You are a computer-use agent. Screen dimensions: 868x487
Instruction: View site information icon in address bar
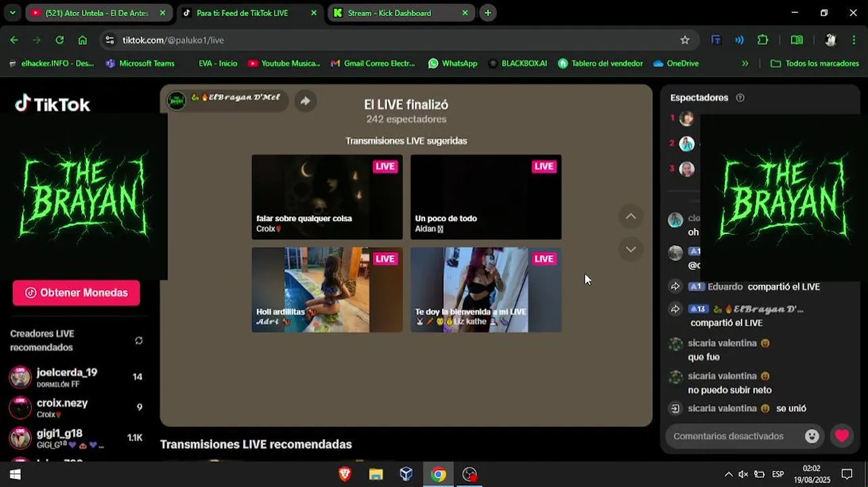tap(110, 40)
